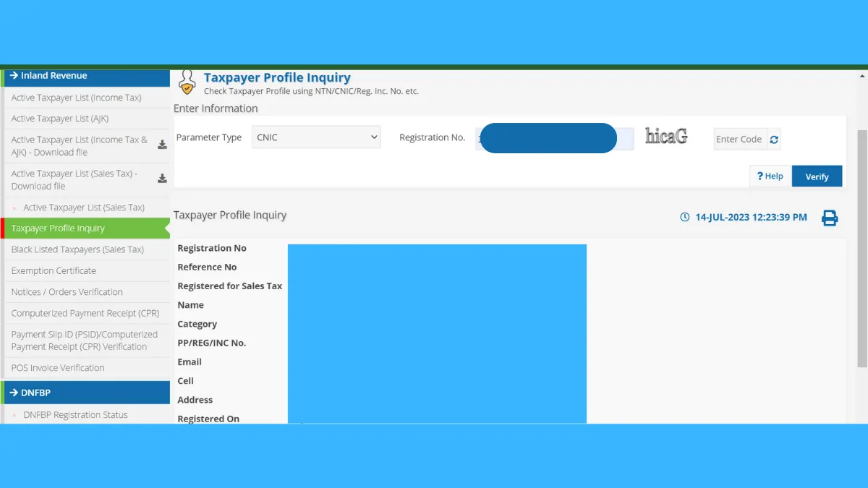Screen dimensions: 868x488
Task: Click the clock icon next to timestamp
Action: pos(684,217)
